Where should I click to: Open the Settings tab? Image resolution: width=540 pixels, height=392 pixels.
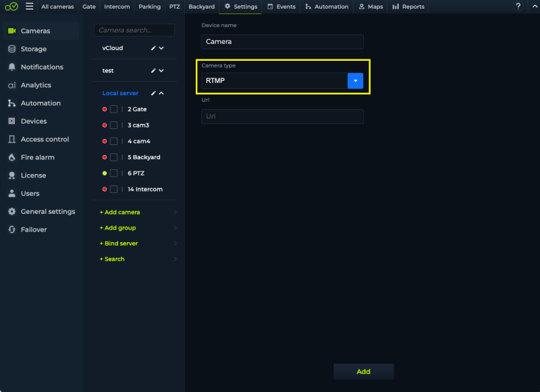(241, 7)
